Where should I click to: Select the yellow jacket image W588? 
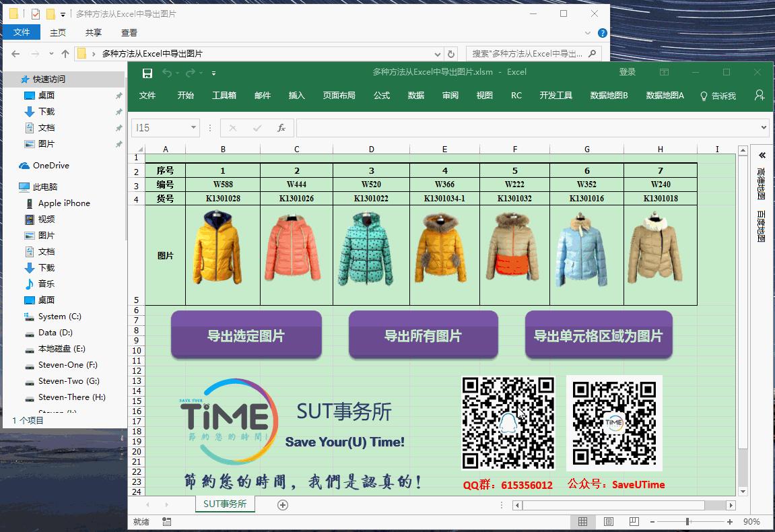[217, 247]
